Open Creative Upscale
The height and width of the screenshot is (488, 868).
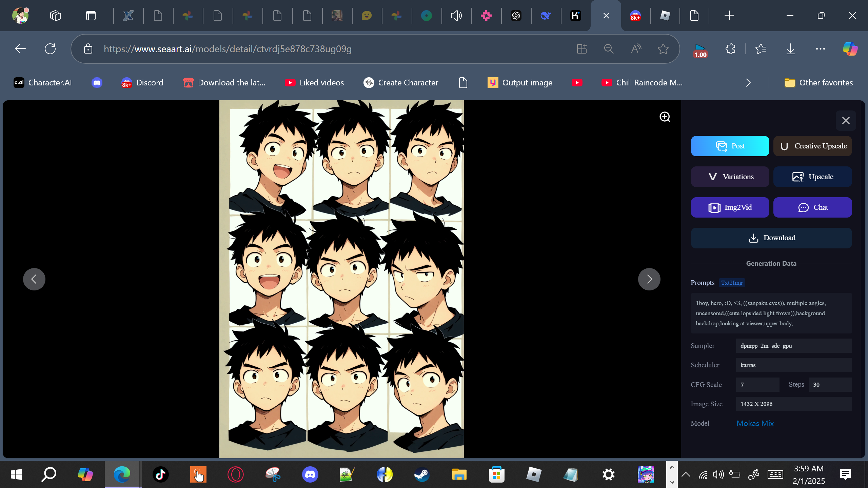coord(812,146)
